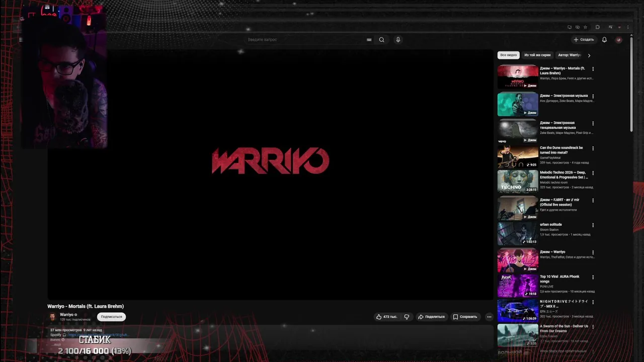Open options for 'Джем – Электронная танцевальная музыка'

click(593, 123)
